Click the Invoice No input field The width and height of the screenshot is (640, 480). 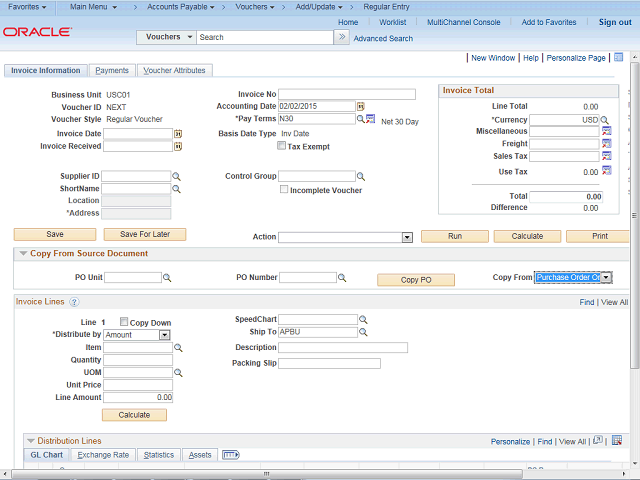click(346, 94)
